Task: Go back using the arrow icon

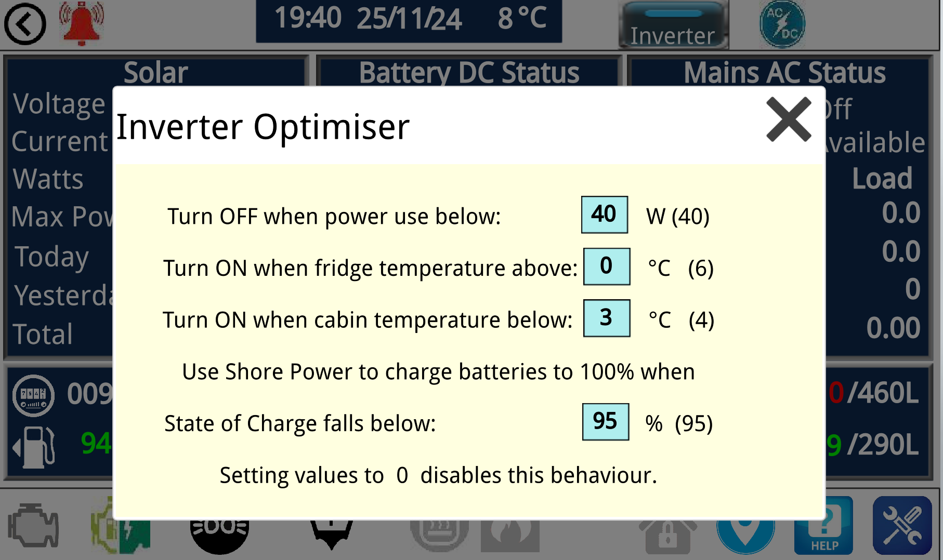Action: 25,24
